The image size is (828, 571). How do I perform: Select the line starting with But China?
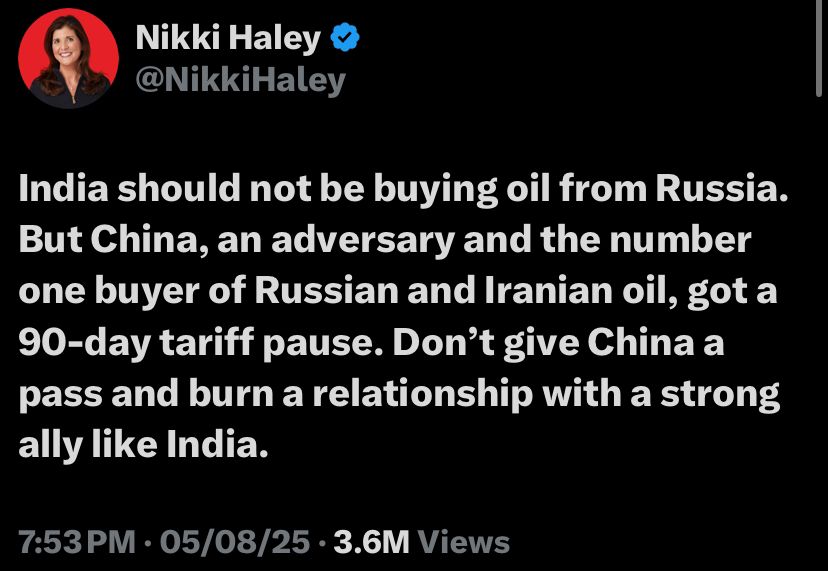(385, 240)
